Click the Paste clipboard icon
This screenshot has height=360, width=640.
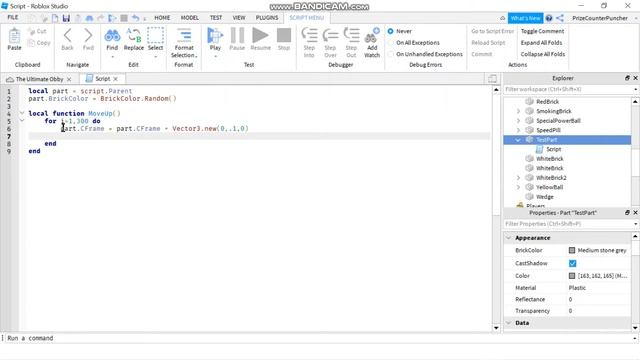pos(14,36)
